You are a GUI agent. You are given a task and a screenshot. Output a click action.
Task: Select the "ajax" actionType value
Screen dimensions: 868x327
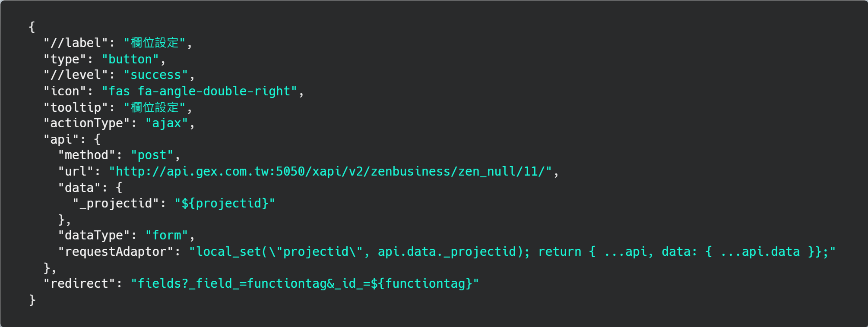(167, 123)
